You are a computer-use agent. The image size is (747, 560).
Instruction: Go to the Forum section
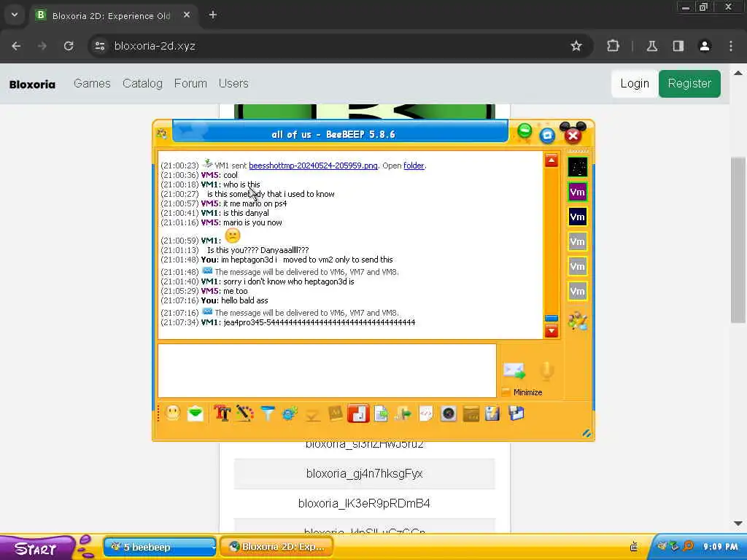[x=190, y=83]
